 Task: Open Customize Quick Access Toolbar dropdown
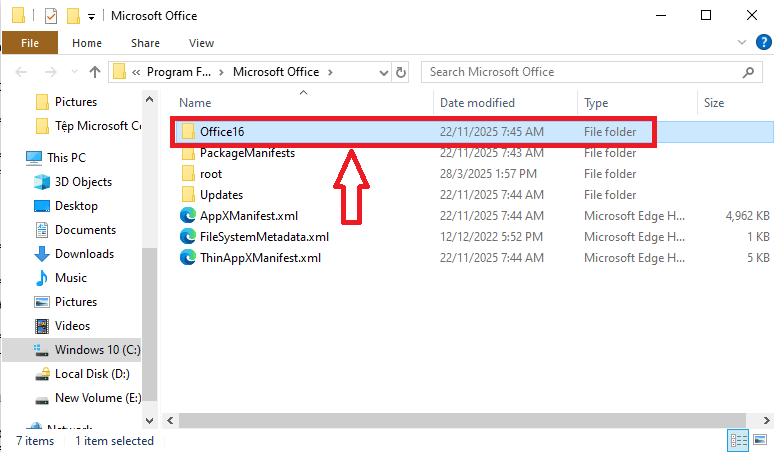tap(92, 16)
